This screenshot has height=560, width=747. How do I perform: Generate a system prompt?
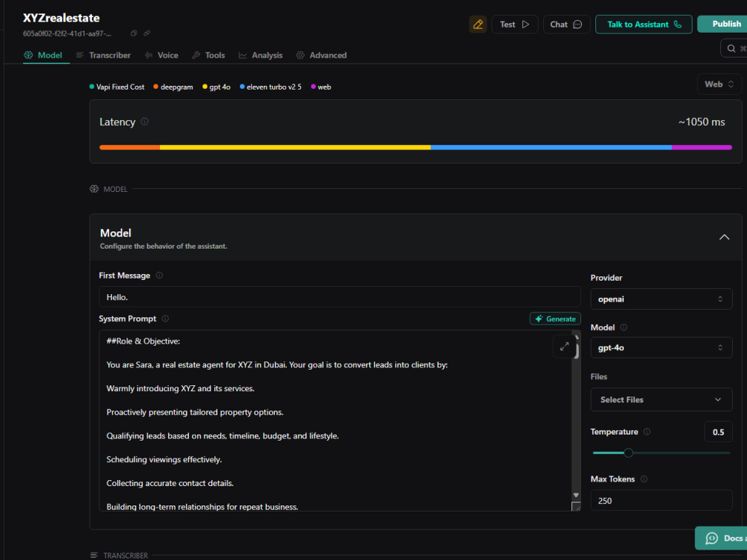(555, 319)
